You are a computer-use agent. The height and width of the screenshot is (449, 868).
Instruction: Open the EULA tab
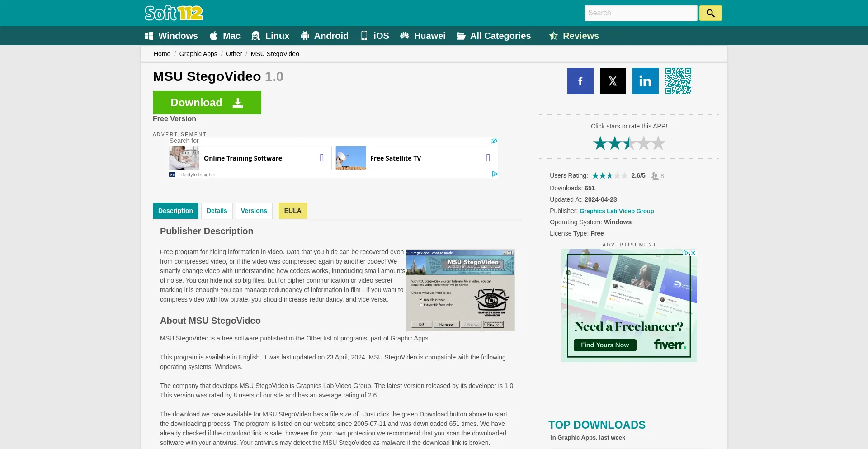point(293,211)
